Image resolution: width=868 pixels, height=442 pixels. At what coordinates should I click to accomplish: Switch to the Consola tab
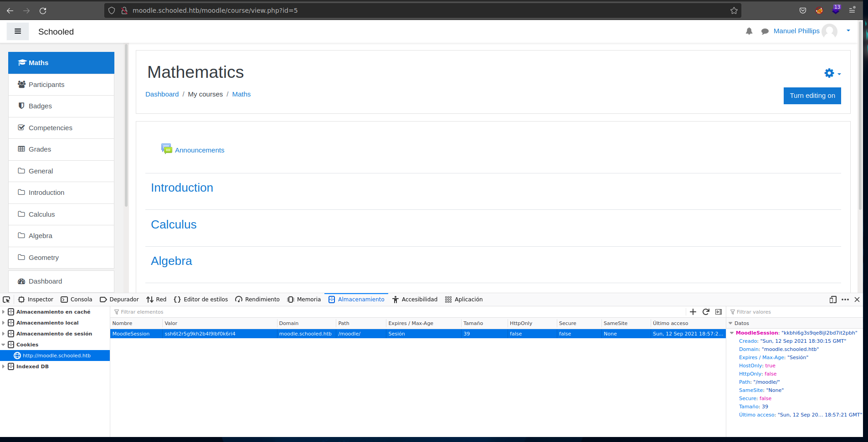click(x=77, y=300)
